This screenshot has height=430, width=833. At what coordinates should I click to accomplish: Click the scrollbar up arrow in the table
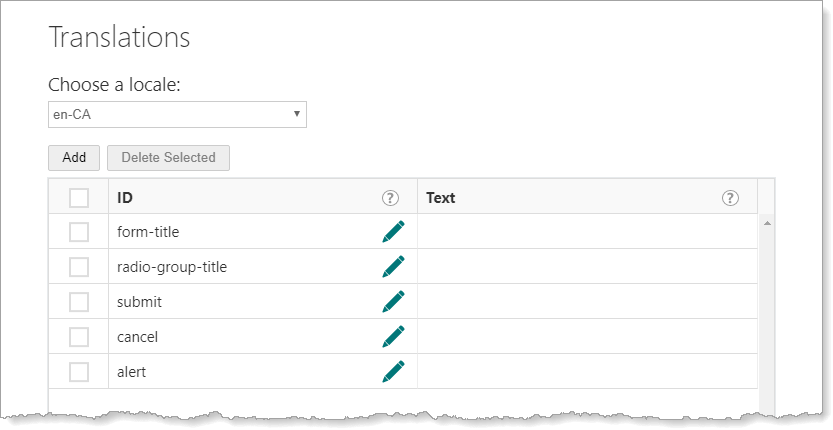767,222
